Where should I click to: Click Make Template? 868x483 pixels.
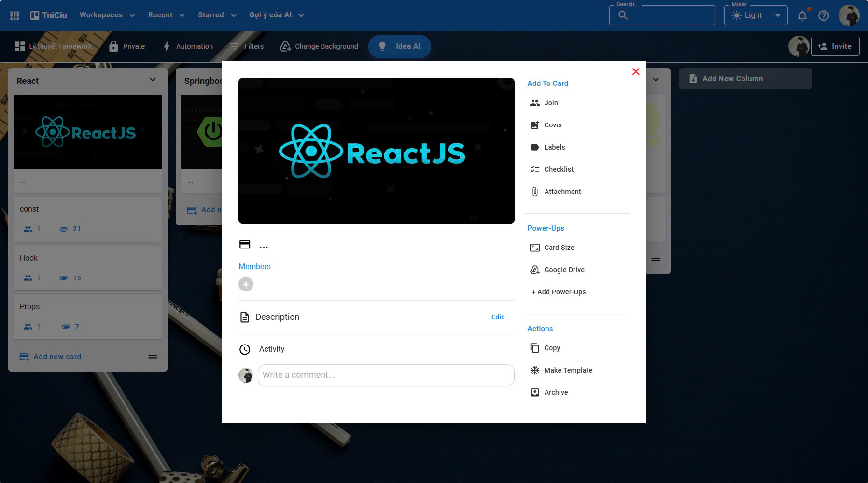576,370
